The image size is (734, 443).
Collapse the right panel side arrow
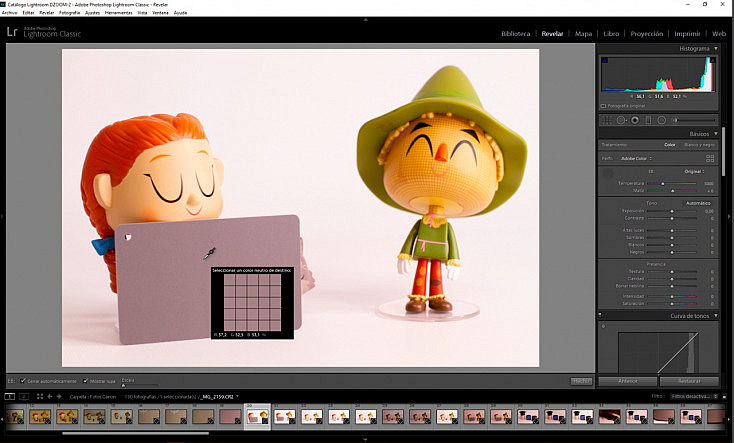click(729, 216)
